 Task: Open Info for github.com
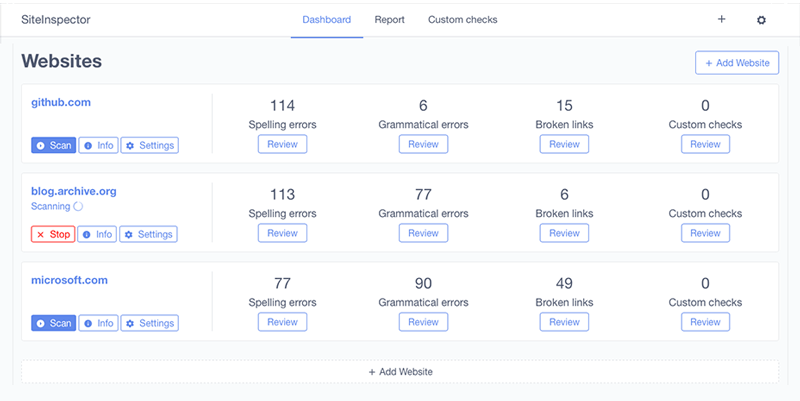98,145
